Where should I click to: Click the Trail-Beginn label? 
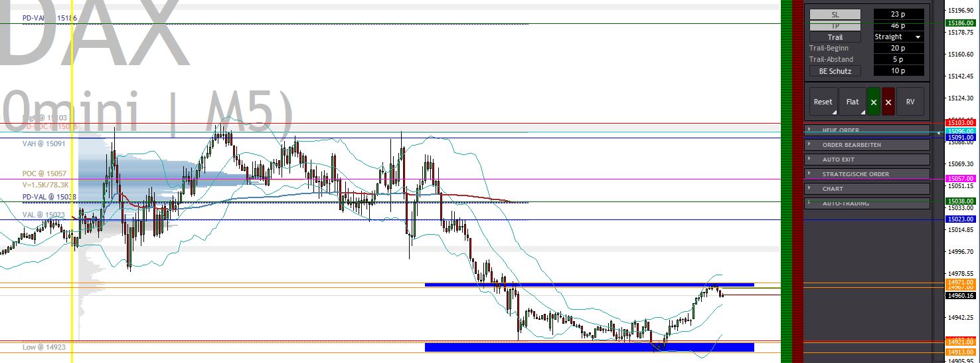829,48
